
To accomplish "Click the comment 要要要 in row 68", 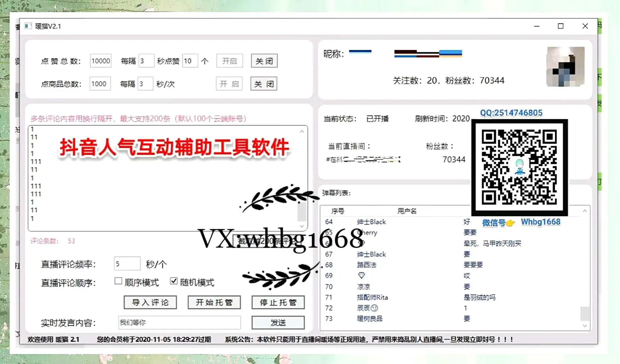I will click(x=473, y=265).
